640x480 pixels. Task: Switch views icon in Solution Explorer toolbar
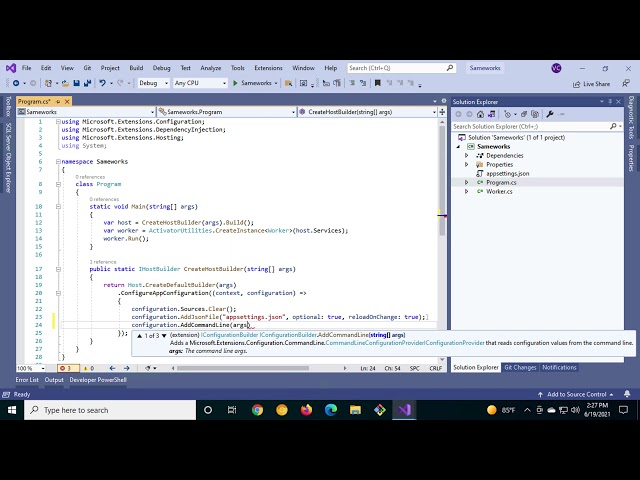click(492, 114)
